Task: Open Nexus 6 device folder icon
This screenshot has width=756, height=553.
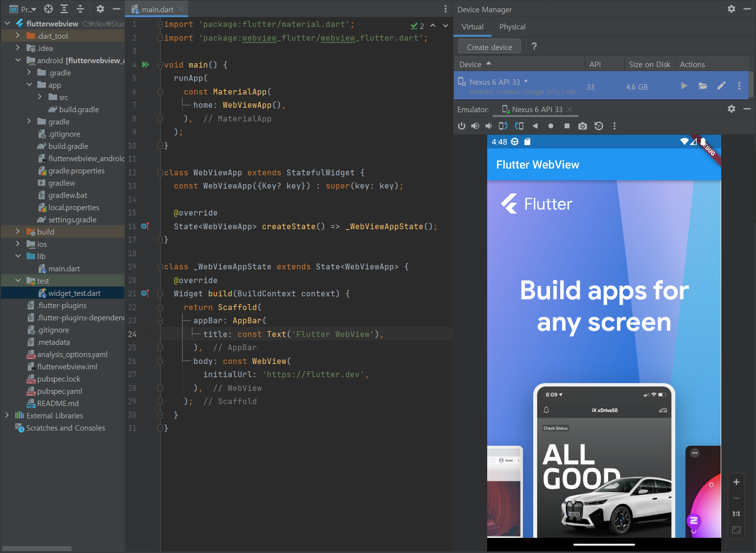Action: (x=703, y=86)
